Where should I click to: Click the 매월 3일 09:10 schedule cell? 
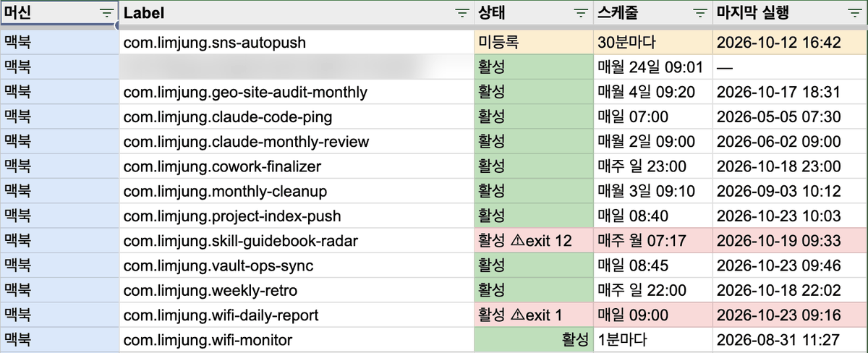652,191
